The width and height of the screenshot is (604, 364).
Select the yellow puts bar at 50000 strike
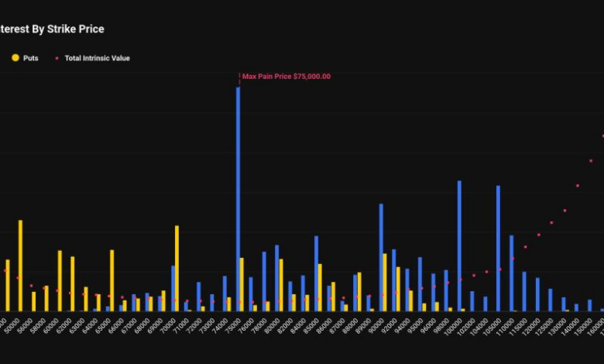click(x=20, y=266)
